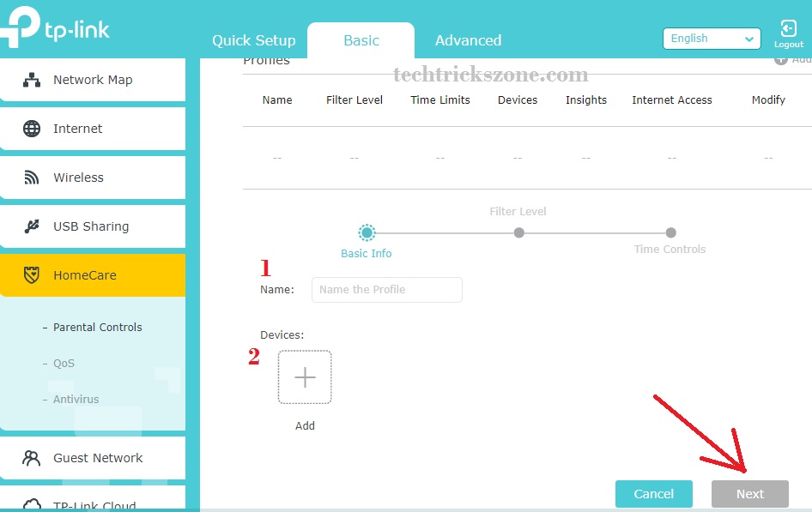Click the Guest Network people icon
The image size is (812, 512).
pyautogui.click(x=32, y=458)
